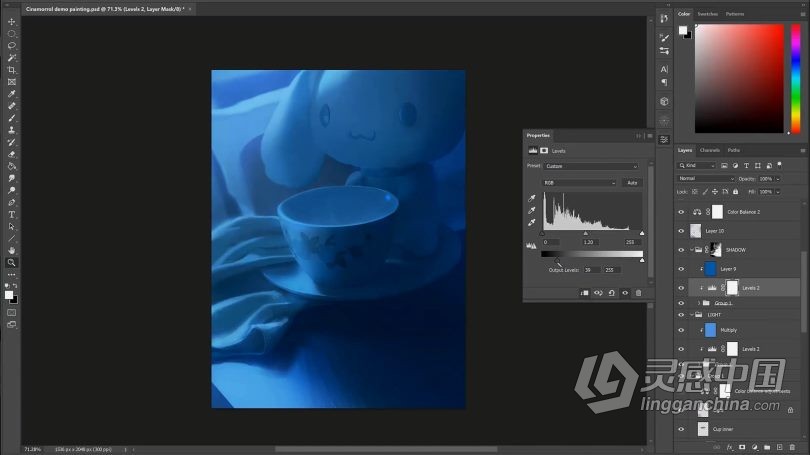
Task: Select the Dodge tool
Action: point(11,191)
